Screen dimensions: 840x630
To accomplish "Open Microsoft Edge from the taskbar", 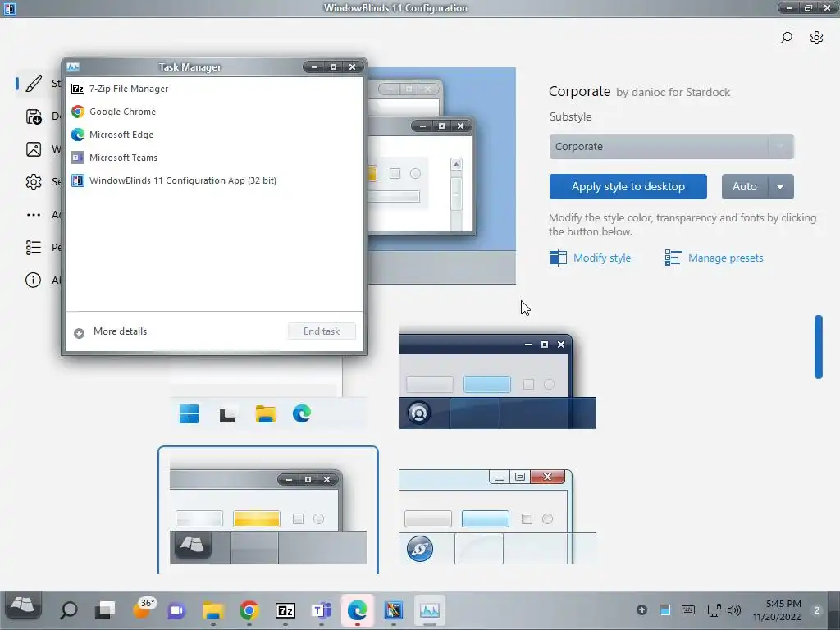I will coord(358,610).
